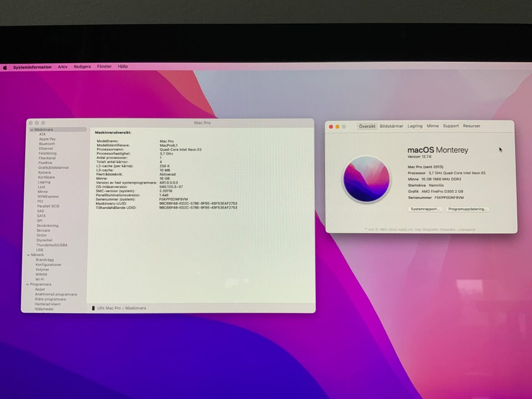Image resolution: width=532 pixels, height=399 pixels.
Task: Close the About This Mac window
Action: [331, 126]
